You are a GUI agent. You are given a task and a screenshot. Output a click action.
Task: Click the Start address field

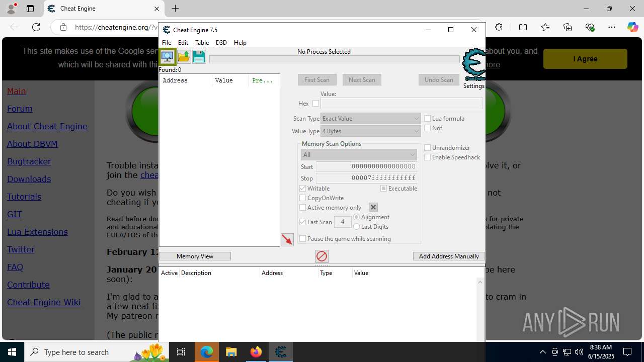pyautogui.click(x=366, y=166)
